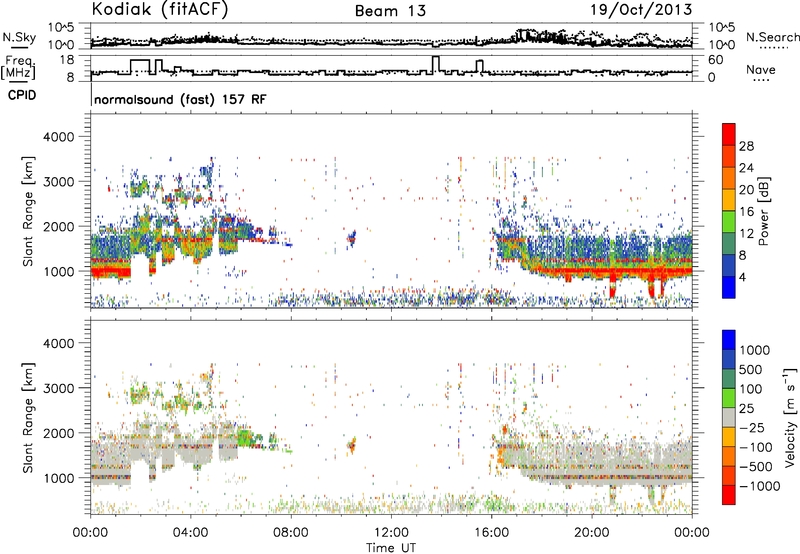
Task: Click the '-1000' tick on velocity colorbar
Action: [x=760, y=486]
